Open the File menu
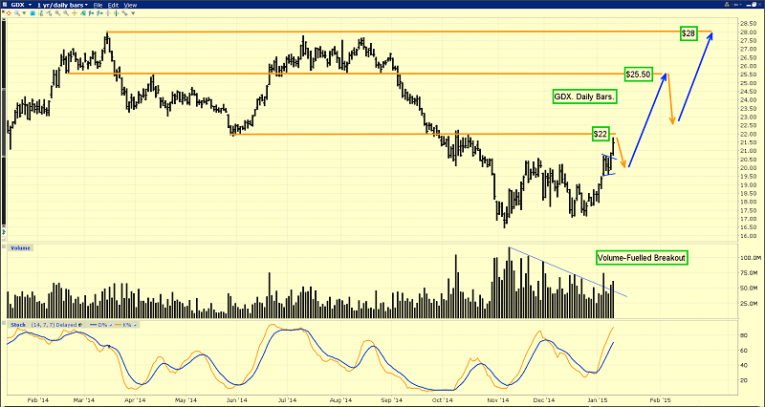765x407 pixels. click(x=98, y=5)
